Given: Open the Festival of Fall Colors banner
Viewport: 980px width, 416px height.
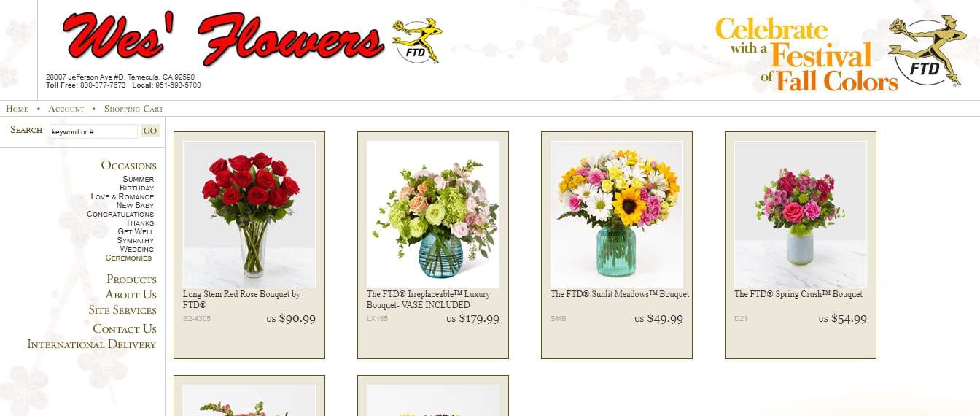Looking at the screenshot, I should [841, 54].
